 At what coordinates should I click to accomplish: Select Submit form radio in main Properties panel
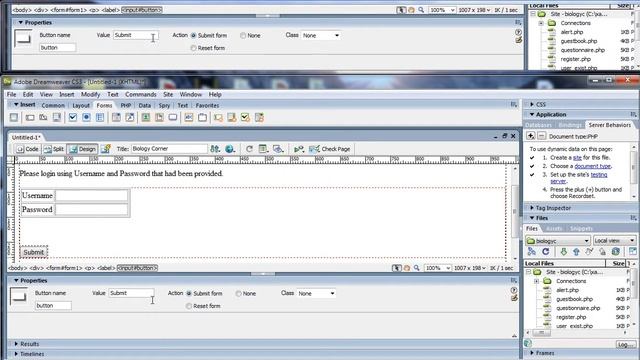tap(189, 293)
